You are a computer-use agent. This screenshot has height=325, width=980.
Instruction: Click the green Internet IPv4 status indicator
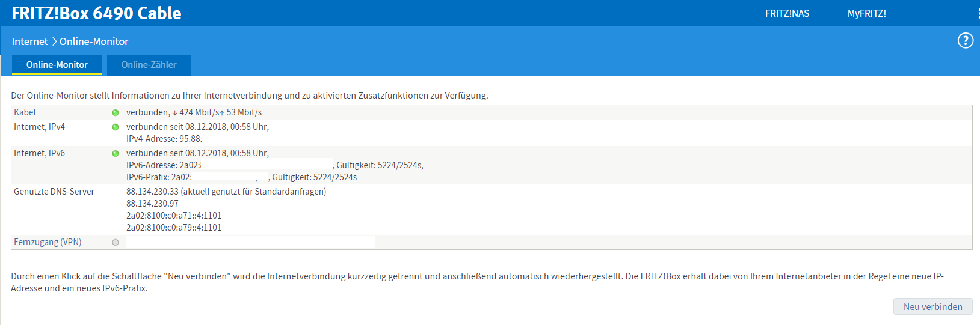(116, 127)
